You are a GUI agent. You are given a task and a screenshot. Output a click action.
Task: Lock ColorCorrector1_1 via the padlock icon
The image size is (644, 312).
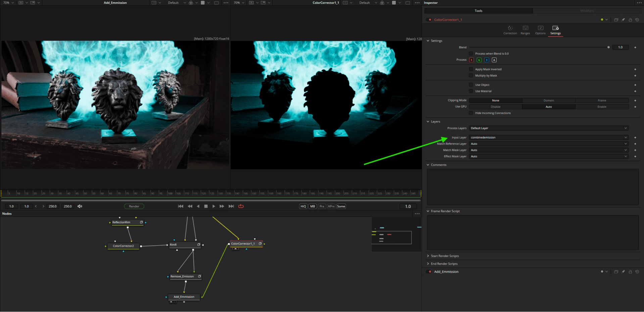[x=630, y=19]
